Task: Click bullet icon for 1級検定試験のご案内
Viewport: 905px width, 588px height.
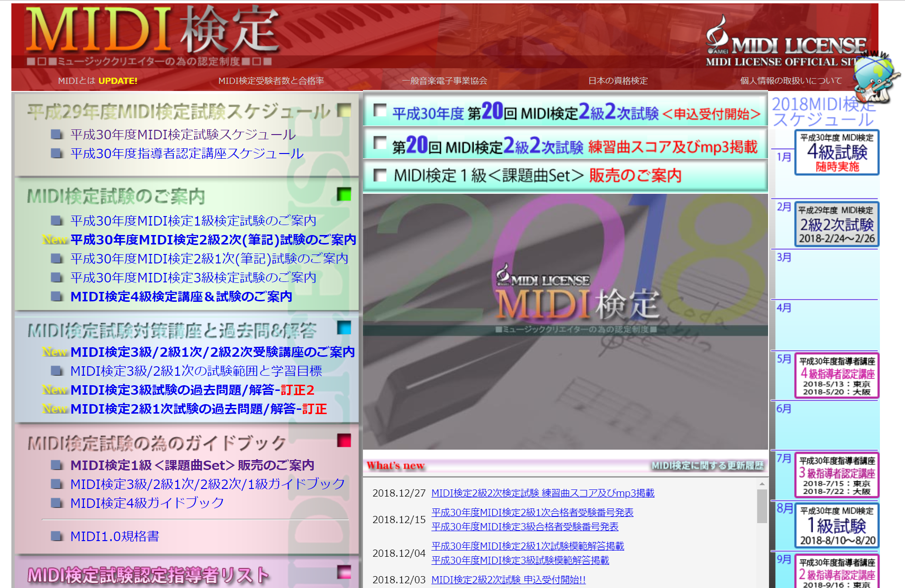Action: pyautogui.click(x=57, y=221)
